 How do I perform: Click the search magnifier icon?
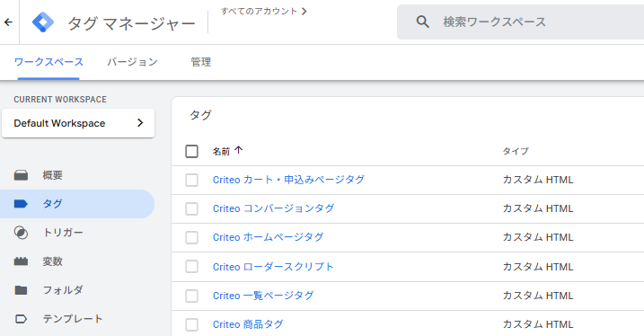coord(422,22)
